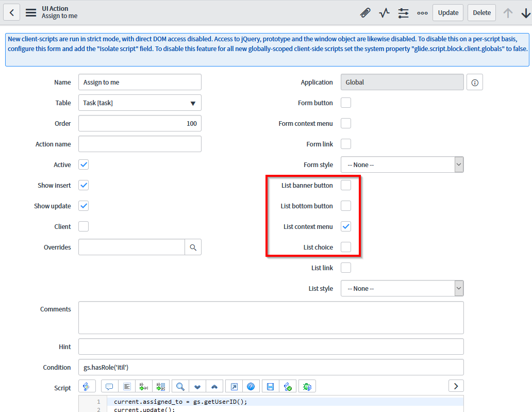Toggle comment via speech bubble icon

click(109, 386)
